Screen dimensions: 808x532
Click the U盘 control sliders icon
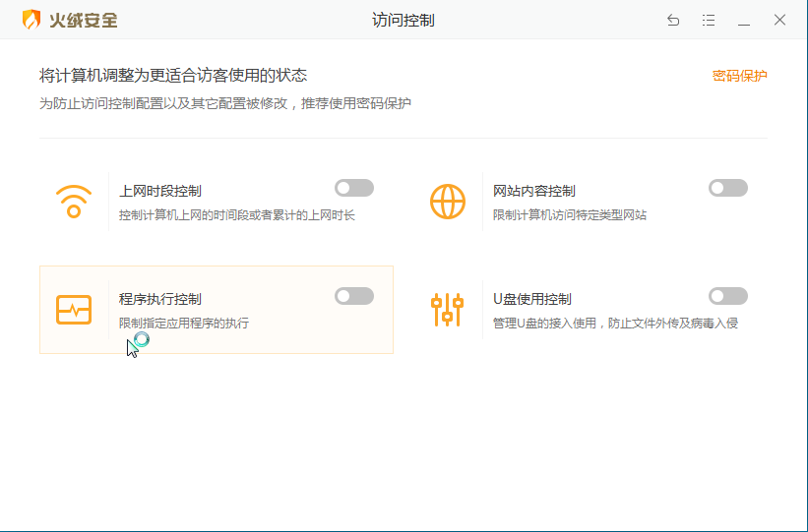coord(447,310)
